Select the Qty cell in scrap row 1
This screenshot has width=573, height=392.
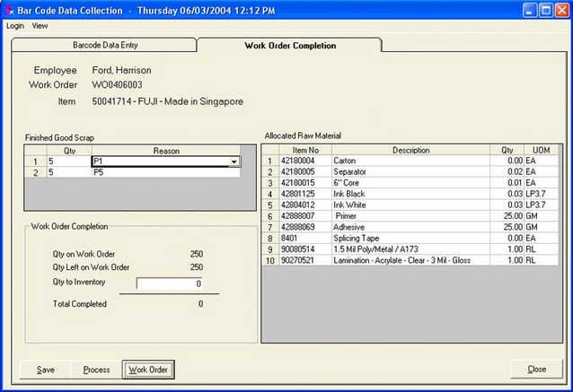65,162
